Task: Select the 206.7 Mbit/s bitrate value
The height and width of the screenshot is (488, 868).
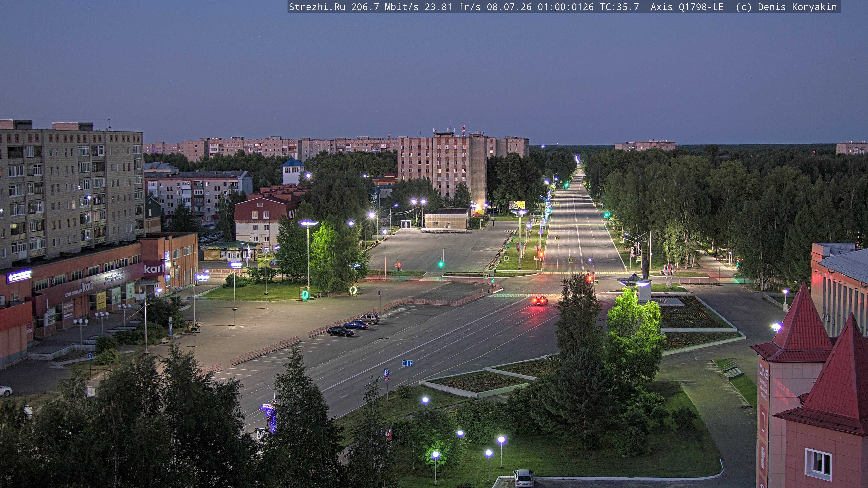Action: [x=385, y=7]
